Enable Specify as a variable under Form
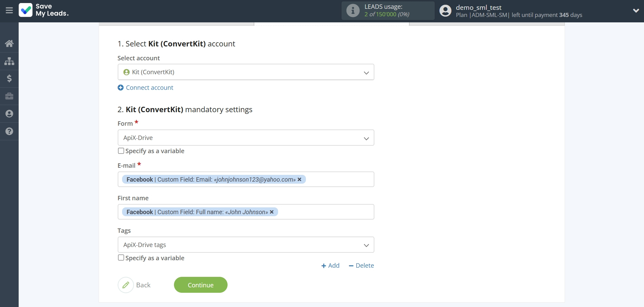The image size is (644, 307). pos(121,150)
